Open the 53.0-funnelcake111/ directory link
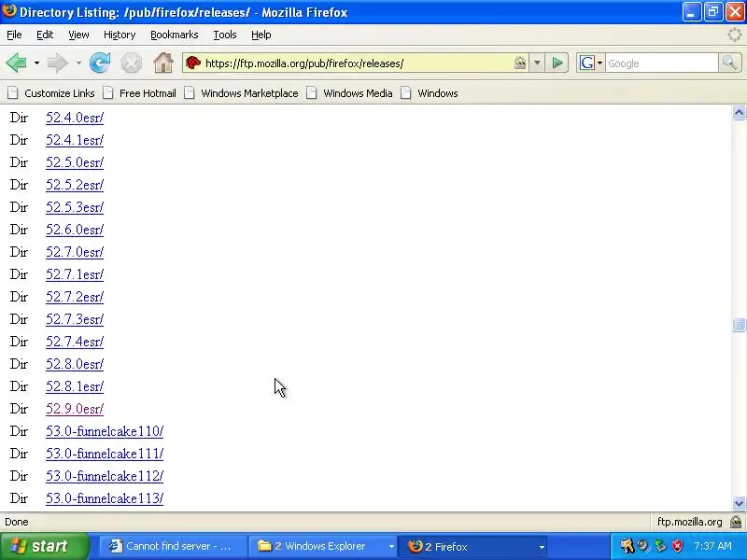Screen dimensions: 747x560 coord(105,454)
